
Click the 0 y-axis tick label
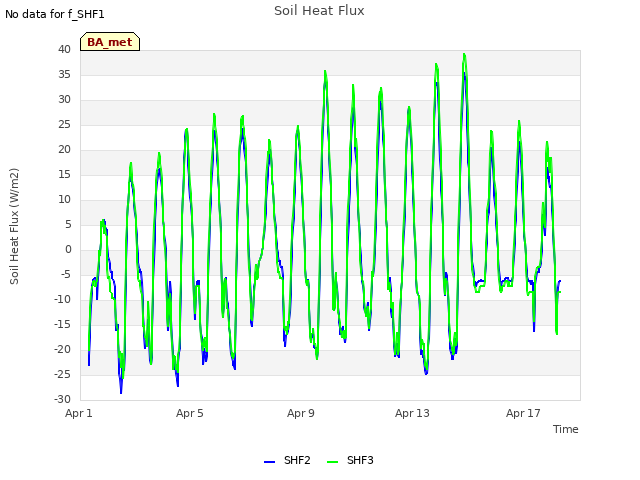coord(68,249)
